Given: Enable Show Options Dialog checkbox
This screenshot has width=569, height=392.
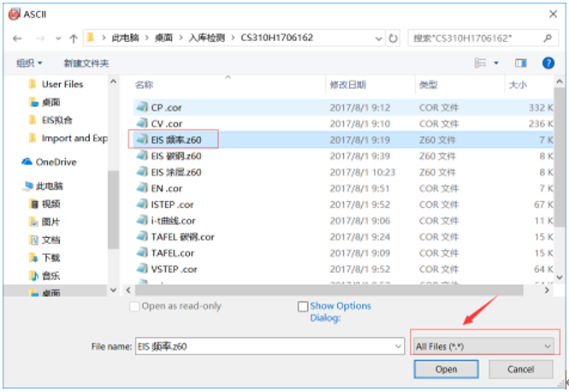Looking at the screenshot, I should tap(303, 306).
